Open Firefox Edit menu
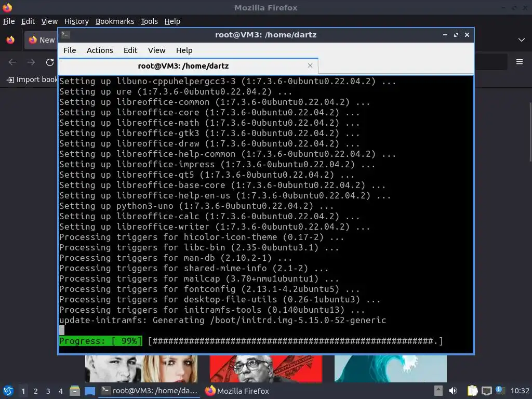Screen dimensions: 532x399 point(28,21)
